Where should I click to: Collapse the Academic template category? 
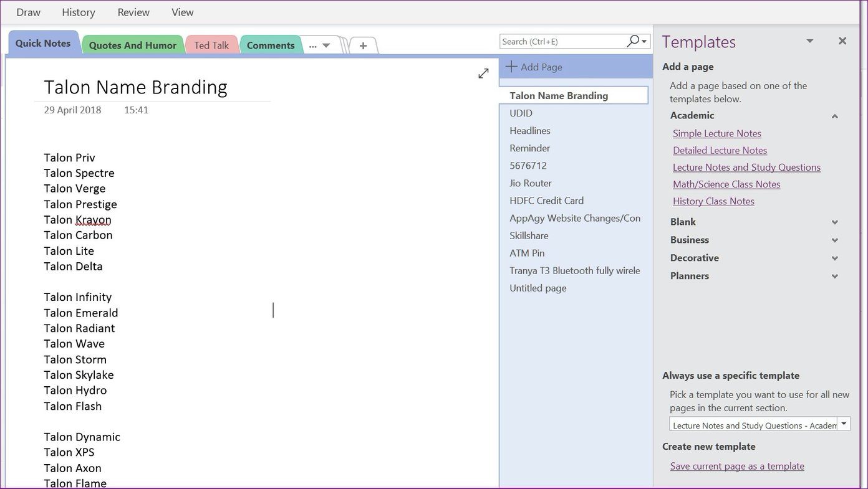pos(835,116)
